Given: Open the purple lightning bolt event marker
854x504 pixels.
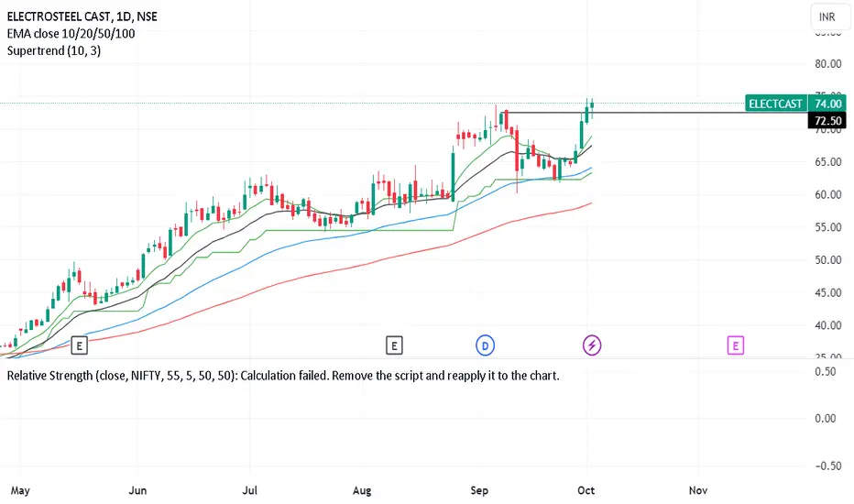Looking at the screenshot, I should [x=592, y=345].
